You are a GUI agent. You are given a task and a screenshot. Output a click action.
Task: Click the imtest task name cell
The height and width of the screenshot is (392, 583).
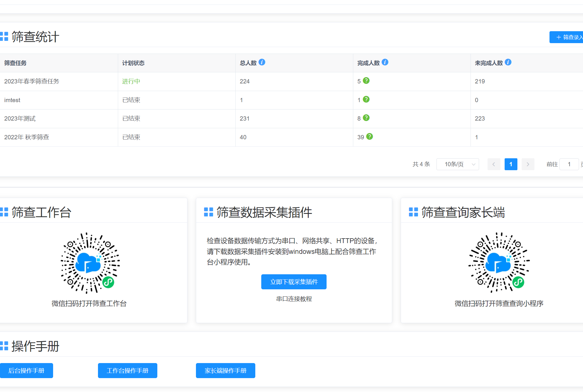point(59,100)
